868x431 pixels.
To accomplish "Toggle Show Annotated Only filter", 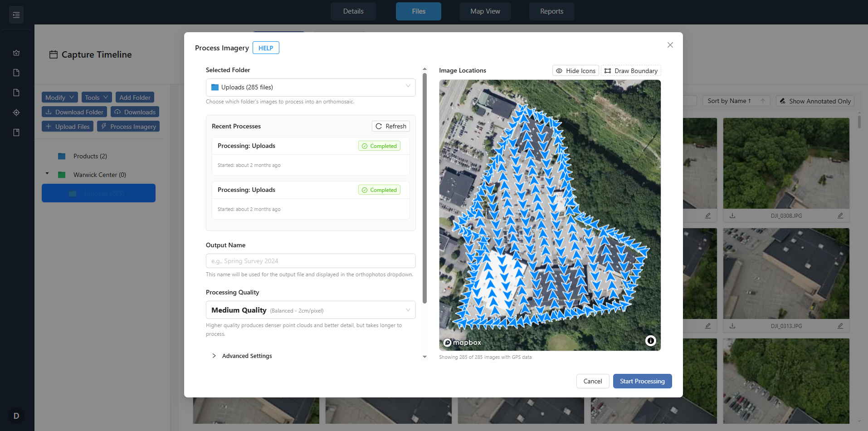I will coord(815,101).
